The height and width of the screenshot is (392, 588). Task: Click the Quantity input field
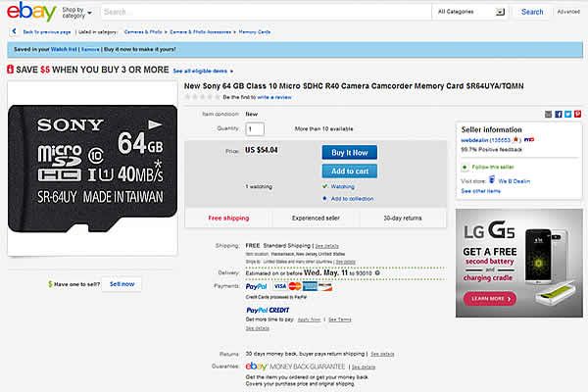(x=255, y=129)
